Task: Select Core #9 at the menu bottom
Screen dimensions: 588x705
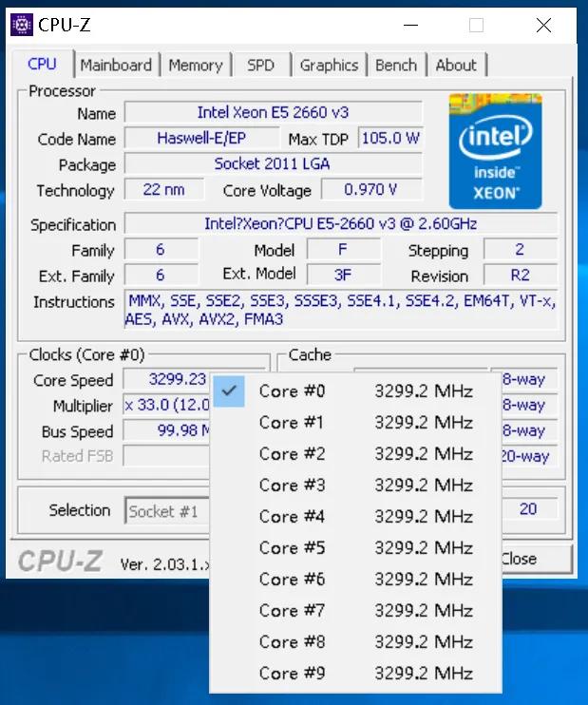Action: pyautogui.click(x=353, y=673)
